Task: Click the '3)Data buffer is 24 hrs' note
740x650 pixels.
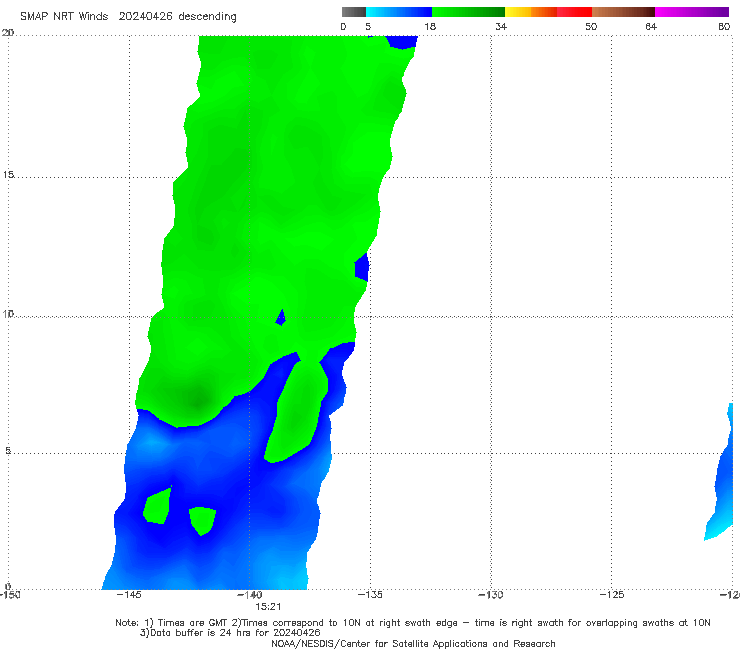Action: (x=230, y=633)
